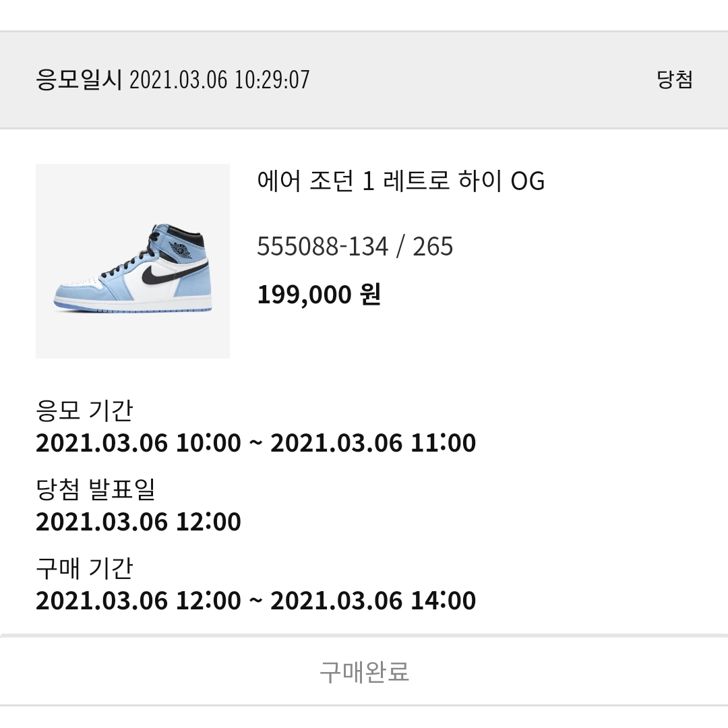This screenshot has height=728, width=728.
Task: Click the purchase start time under 구매 기간
Action: (x=138, y=601)
